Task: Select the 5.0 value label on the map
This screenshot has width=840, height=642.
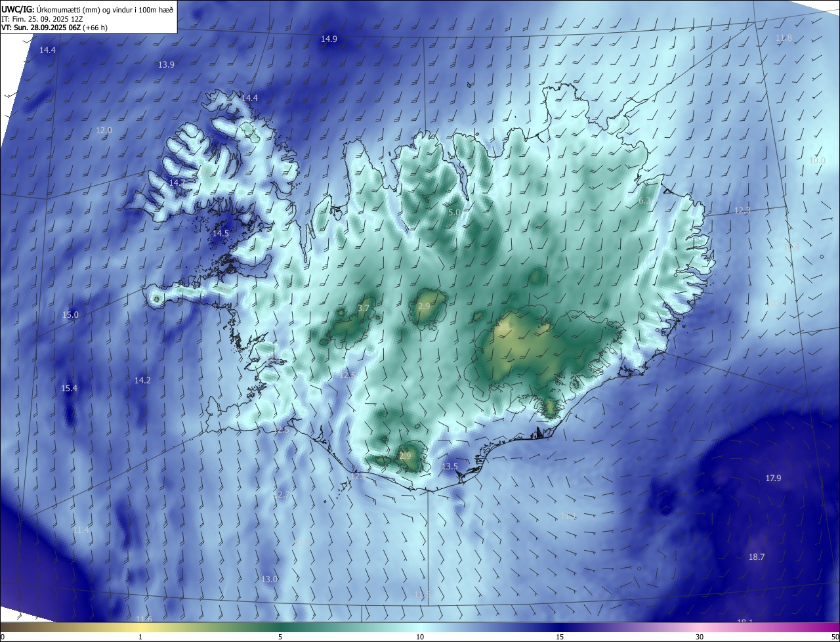Action: click(x=454, y=213)
